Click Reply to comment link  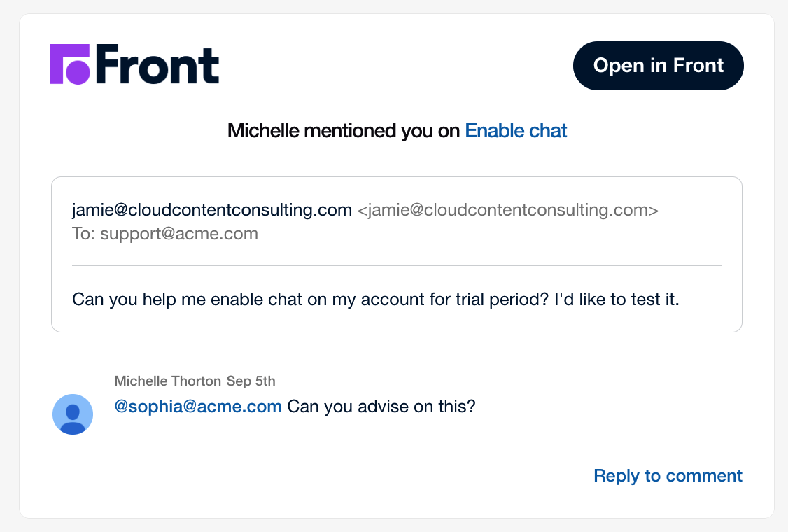pyautogui.click(x=668, y=476)
